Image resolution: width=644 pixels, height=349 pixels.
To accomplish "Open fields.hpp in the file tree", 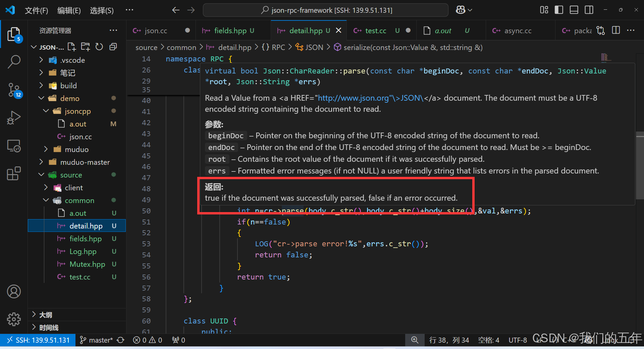I will coord(76,239).
